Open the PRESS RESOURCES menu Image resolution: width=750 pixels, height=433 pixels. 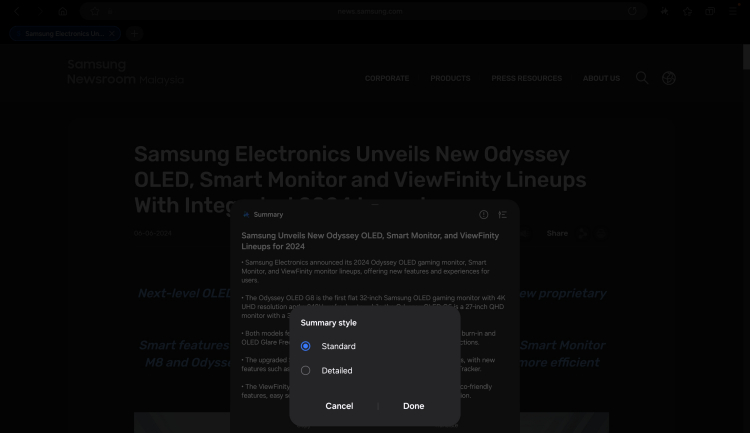(x=527, y=78)
